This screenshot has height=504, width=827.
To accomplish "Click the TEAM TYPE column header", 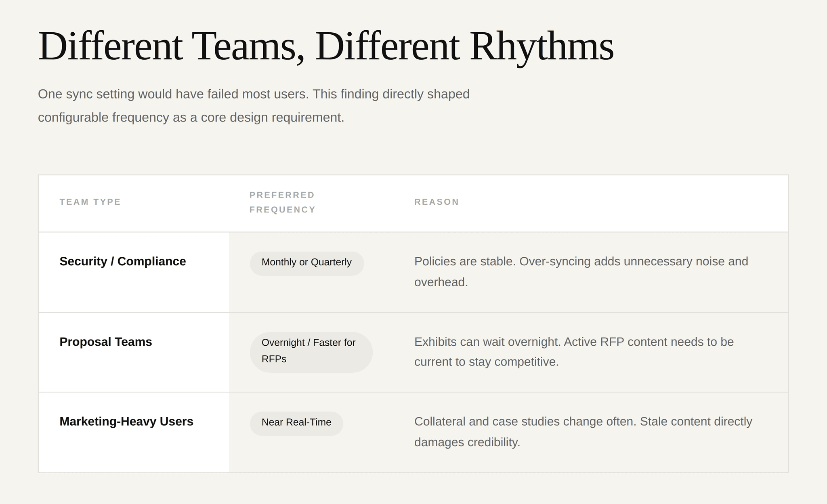I will point(90,202).
